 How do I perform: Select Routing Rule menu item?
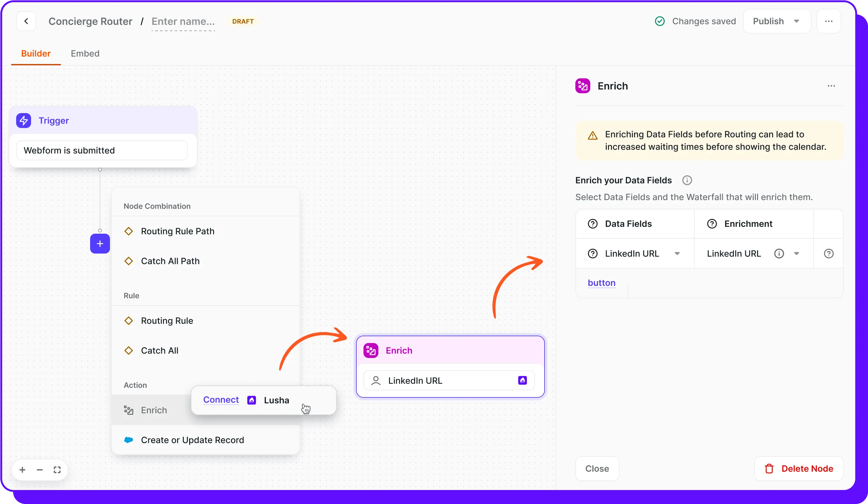[x=206, y=321]
